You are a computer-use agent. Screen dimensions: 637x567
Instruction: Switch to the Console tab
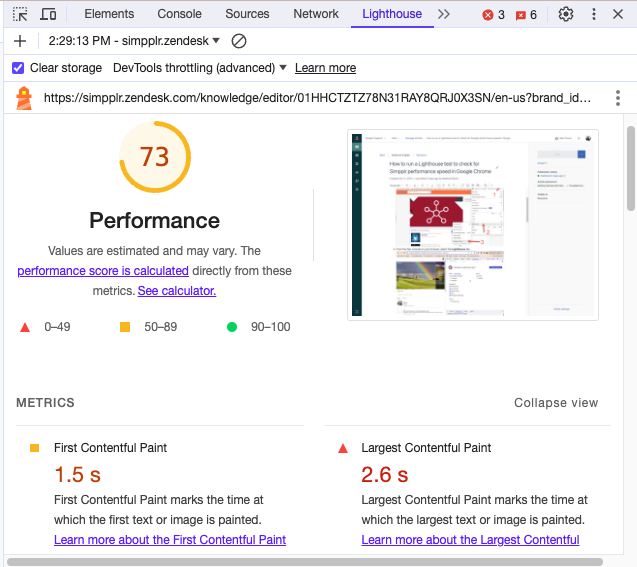pyautogui.click(x=180, y=14)
